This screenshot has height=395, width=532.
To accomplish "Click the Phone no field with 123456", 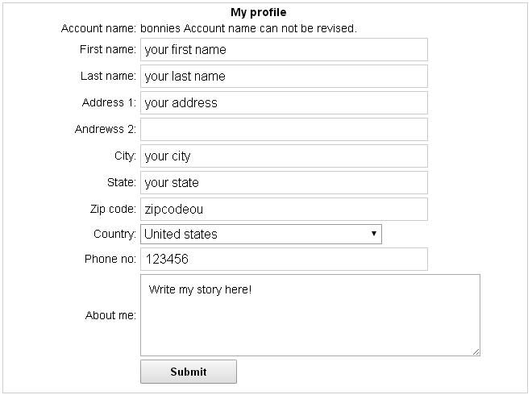I will point(284,260).
